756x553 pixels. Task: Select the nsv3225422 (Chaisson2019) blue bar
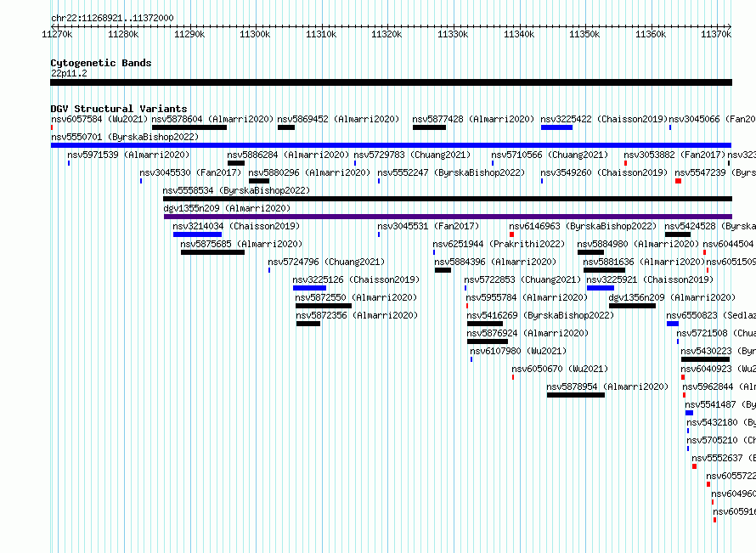click(556, 127)
